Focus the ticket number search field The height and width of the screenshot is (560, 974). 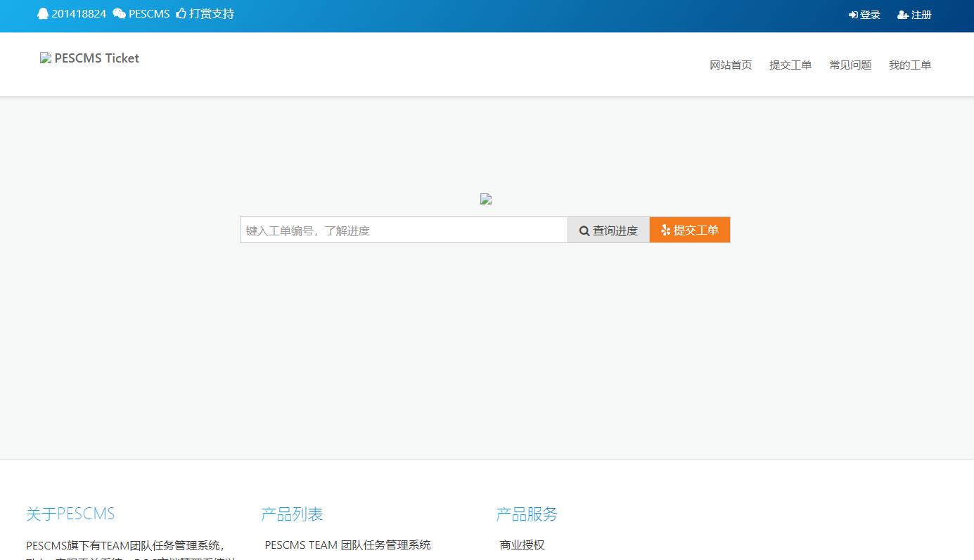404,230
